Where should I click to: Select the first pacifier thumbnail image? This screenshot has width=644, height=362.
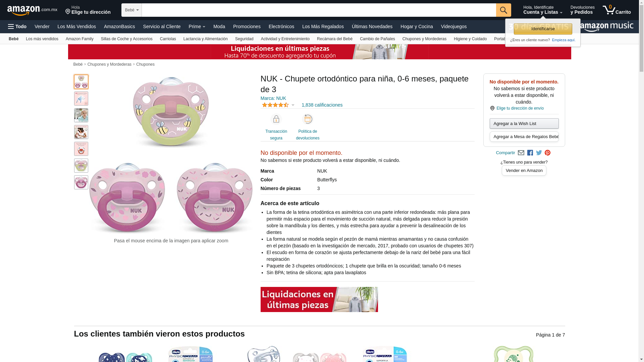(81, 82)
